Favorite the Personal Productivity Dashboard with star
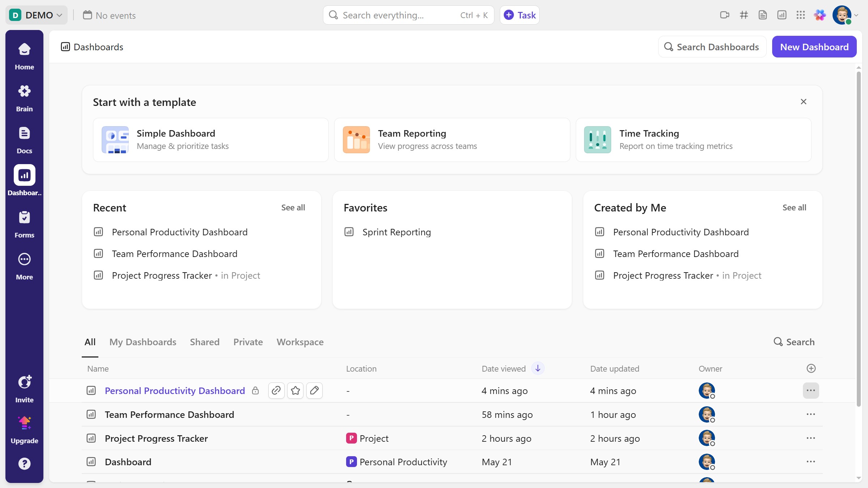 pos(295,390)
